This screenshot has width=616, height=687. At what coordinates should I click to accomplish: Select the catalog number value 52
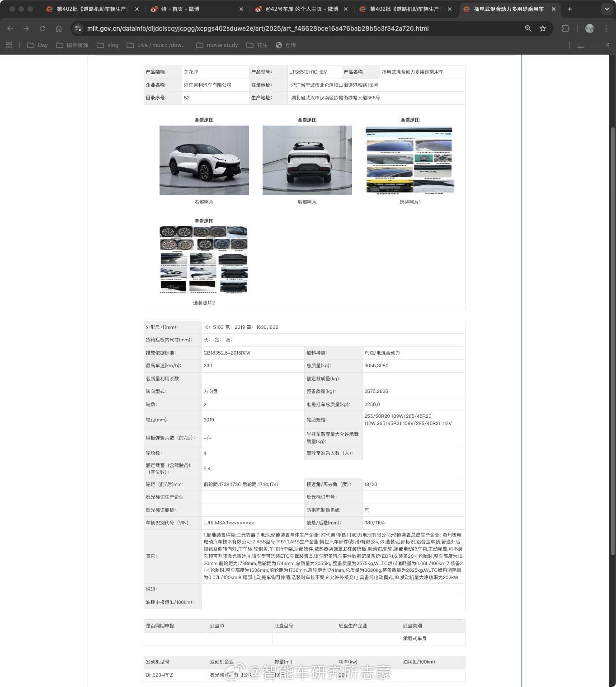pyautogui.click(x=187, y=98)
